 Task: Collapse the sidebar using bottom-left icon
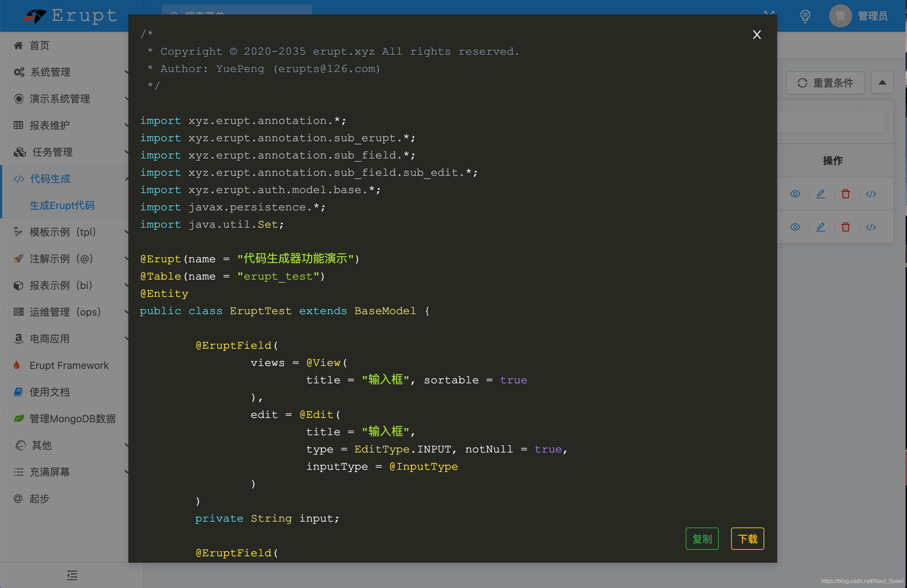(72, 575)
